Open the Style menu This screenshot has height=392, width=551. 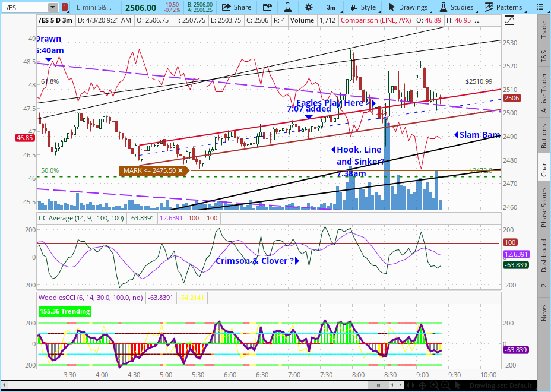[363, 7]
